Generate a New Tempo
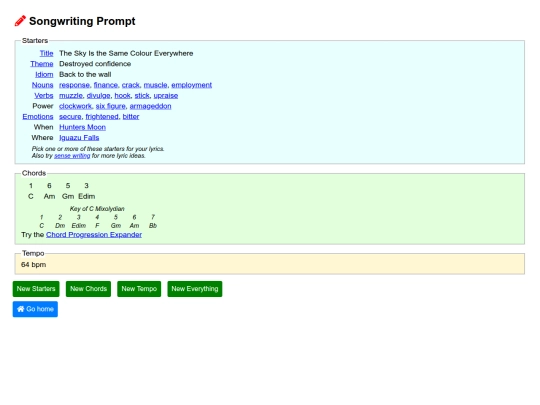Viewport: 540px width, 405px height. click(x=139, y=289)
